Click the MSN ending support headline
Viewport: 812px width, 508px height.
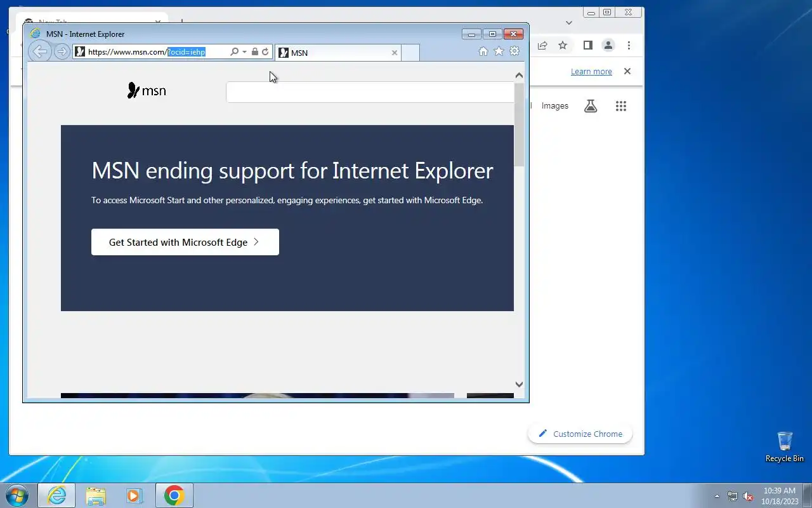pos(292,171)
